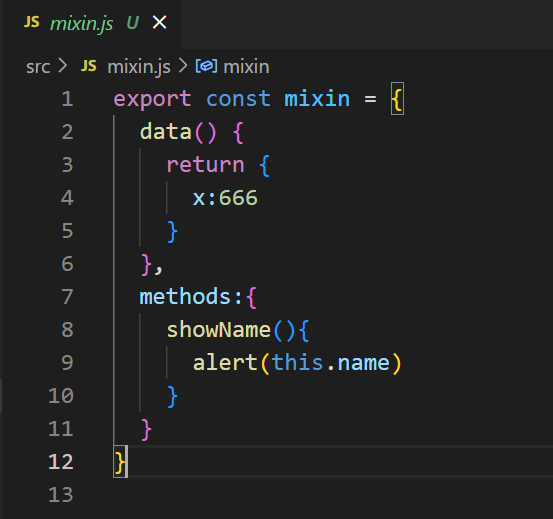Click the JS file icon in the tab
The height and width of the screenshot is (519, 553).
click(x=32, y=22)
